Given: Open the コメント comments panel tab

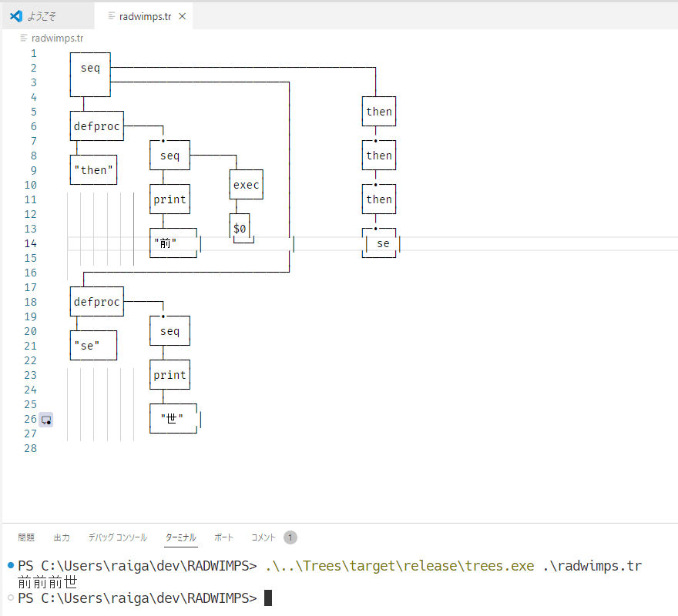Looking at the screenshot, I should coord(263,537).
